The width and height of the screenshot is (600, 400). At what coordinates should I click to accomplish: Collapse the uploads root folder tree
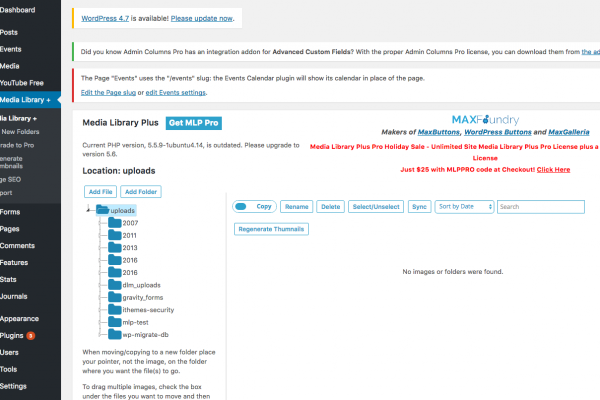click(x=89, y=210)
